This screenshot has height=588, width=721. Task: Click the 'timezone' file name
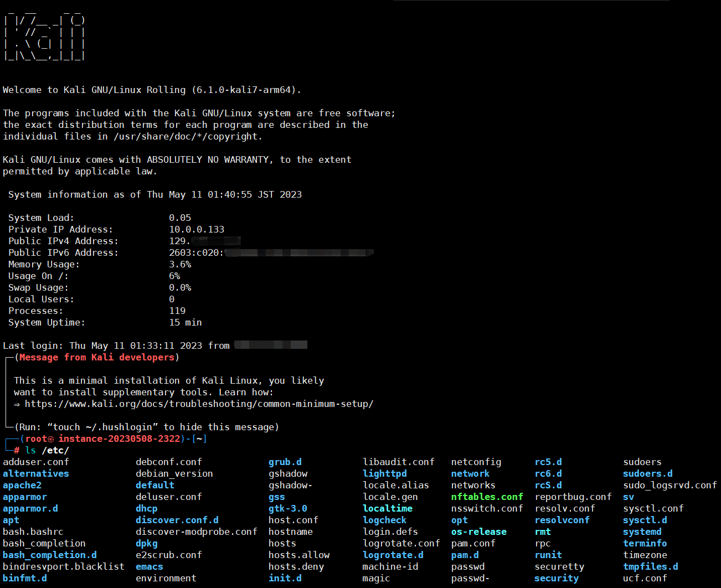pos(645,555)
